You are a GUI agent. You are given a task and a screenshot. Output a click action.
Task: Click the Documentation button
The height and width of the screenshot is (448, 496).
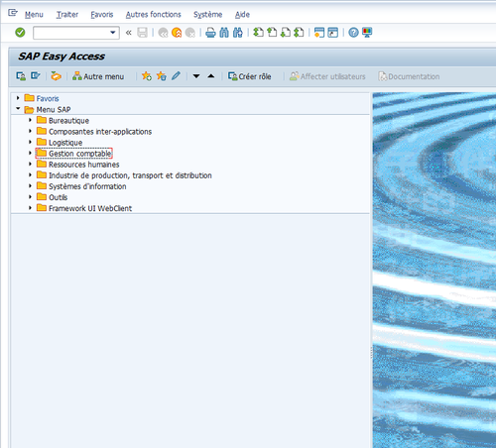pyautogui.click(x=409, y=76)
